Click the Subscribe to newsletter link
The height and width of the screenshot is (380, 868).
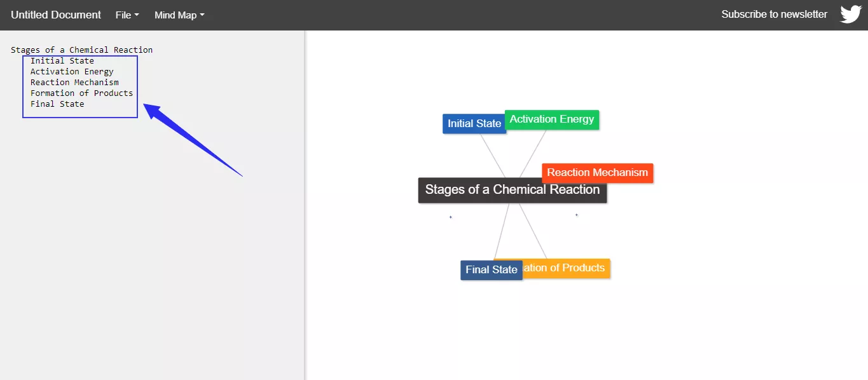coord(774,13)
